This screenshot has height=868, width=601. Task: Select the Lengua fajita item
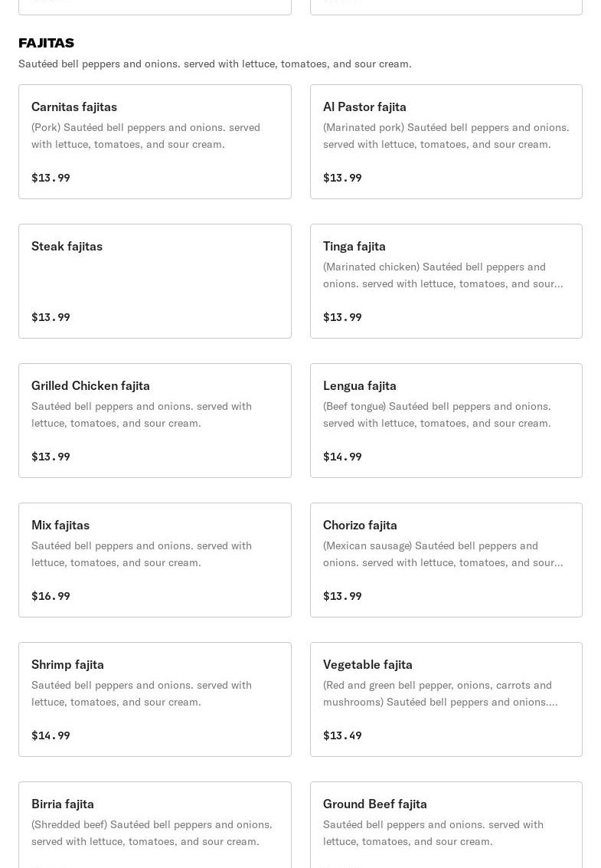point(446,421)
